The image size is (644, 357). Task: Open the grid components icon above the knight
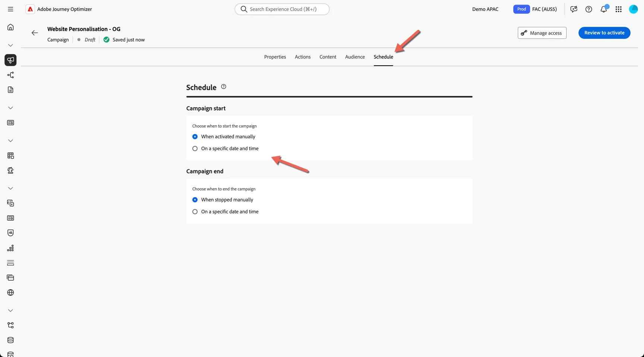click(x=10, y=155)
